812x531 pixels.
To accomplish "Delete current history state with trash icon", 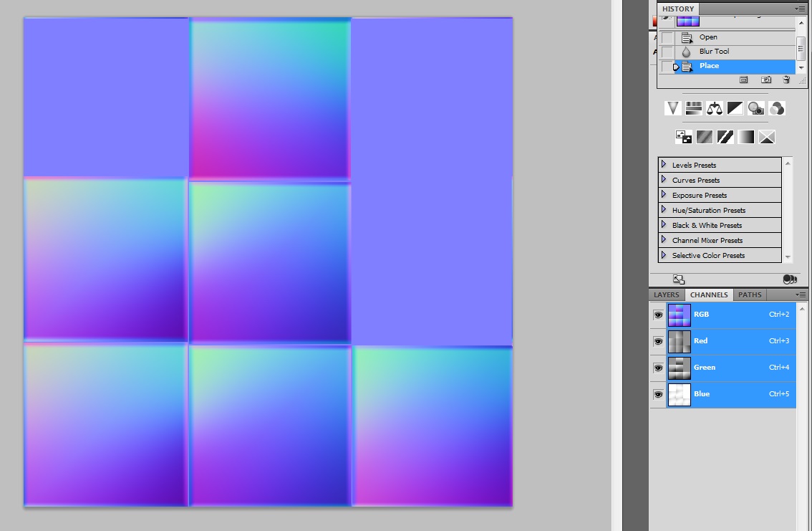I will 786,80.
